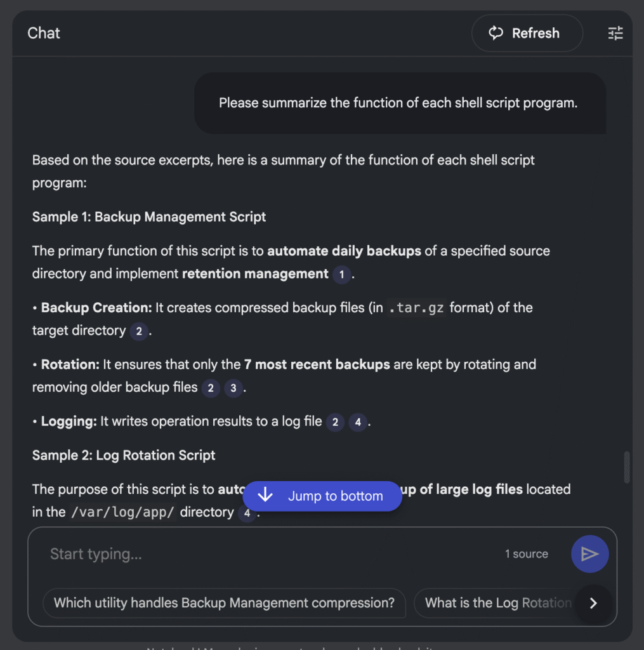
Task: Open the chat configuration settings icon
Action: pos(615,34)
